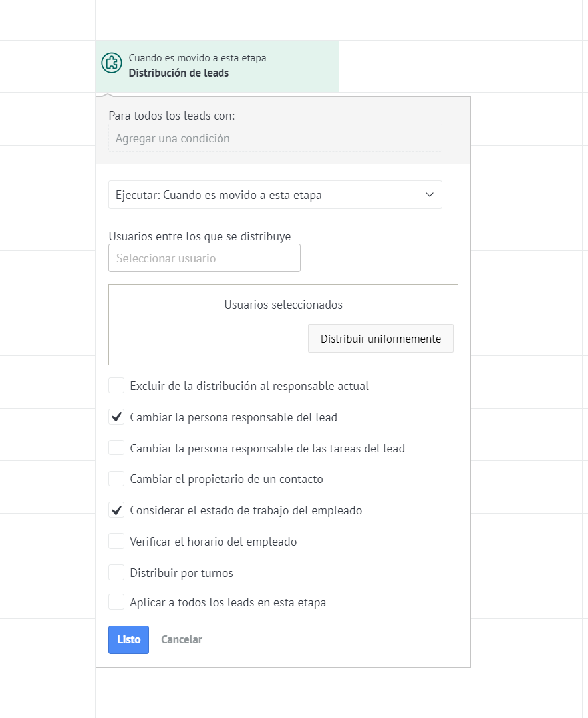The width and height of the screenshot is (588, 718).
Task: Click the blue Listo button
Action: coord(128,639)
